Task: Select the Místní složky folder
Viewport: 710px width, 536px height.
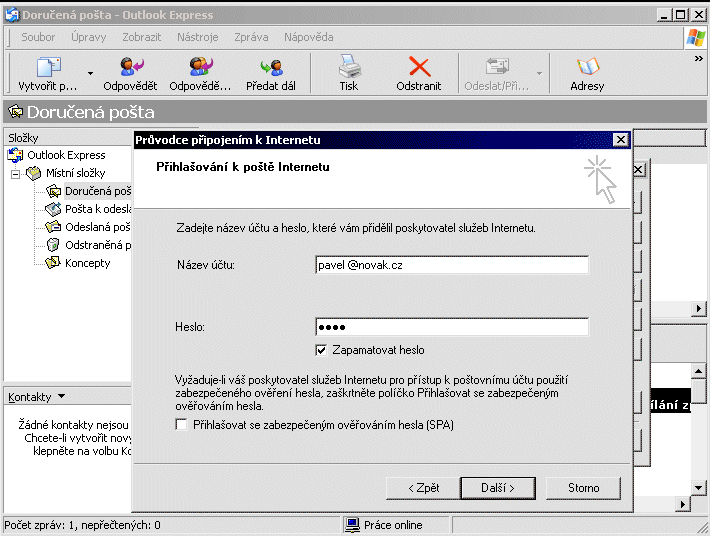Action: point(75,173)
